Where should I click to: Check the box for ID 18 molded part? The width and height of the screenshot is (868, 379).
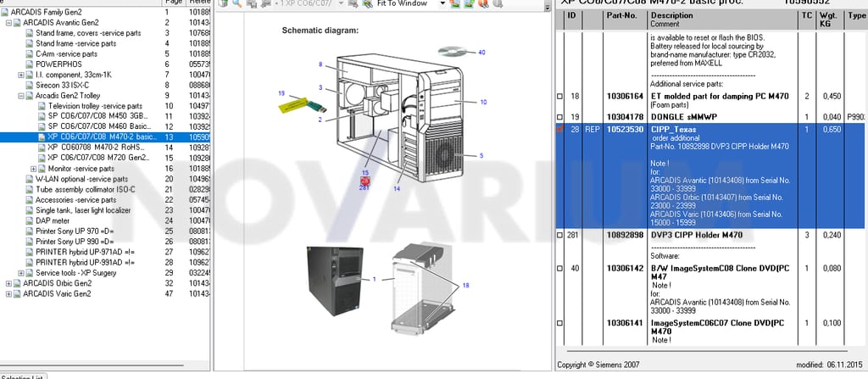pos(559,97)
